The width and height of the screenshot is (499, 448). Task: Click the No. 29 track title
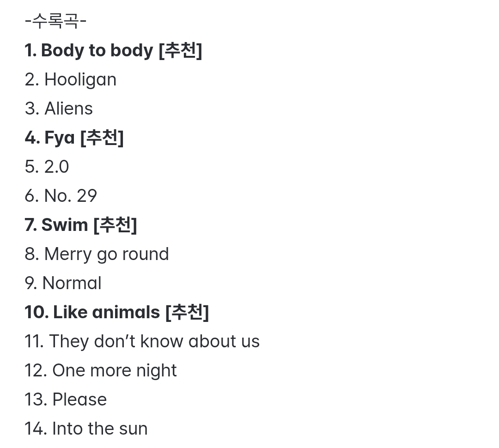point(70,196)
